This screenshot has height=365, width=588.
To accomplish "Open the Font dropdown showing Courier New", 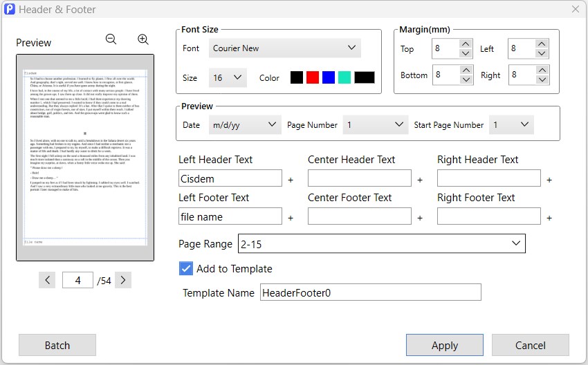I will (x=284, y=48).
